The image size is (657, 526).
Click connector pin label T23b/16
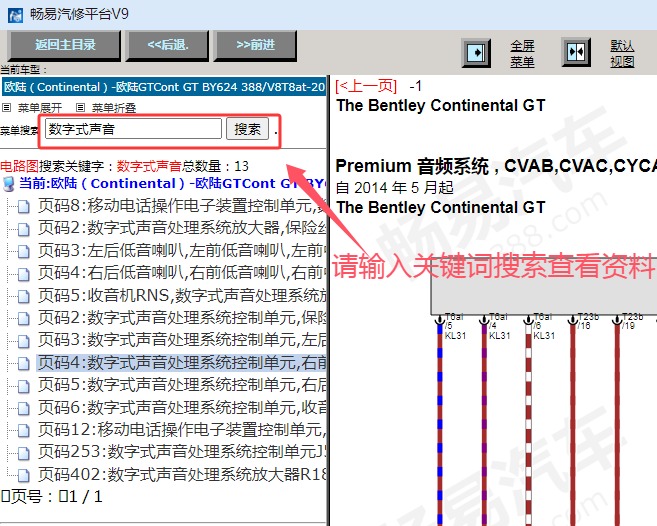[x=588, y=321]
